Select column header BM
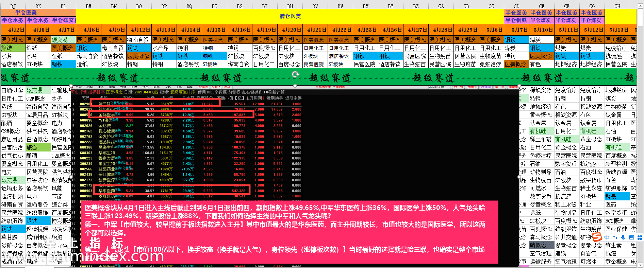The width and height of the screenshot is (644, 268). coord(88,6)
